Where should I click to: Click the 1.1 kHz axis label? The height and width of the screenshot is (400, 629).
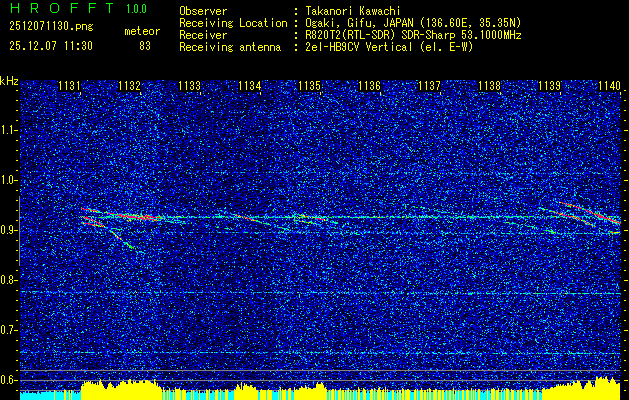click(x=8, y=130)
